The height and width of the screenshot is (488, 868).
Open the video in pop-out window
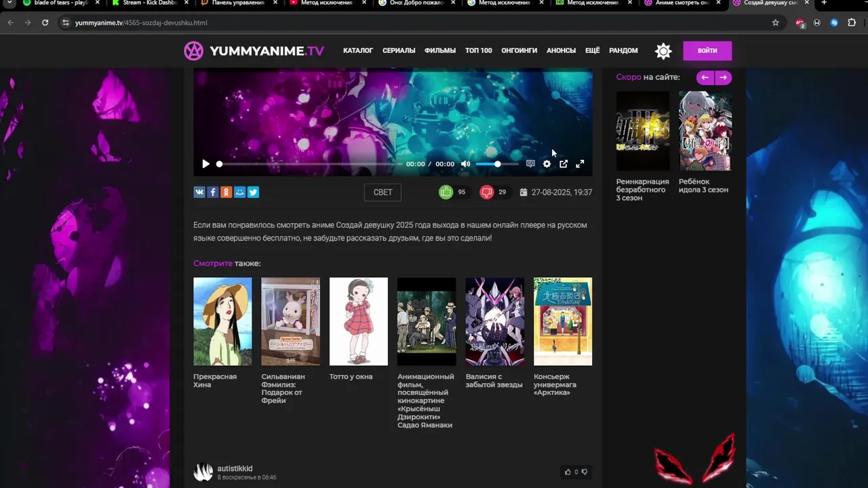564,164
